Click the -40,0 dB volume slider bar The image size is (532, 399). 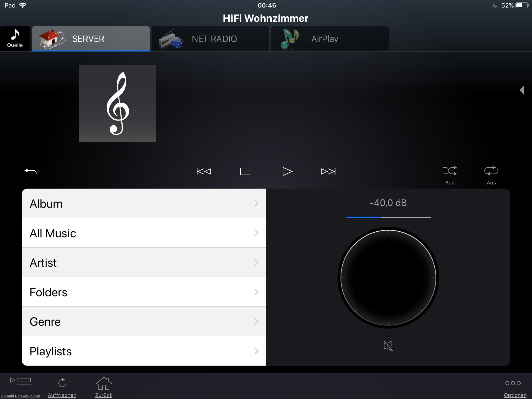pyautogui.click(x=388, y=217)
